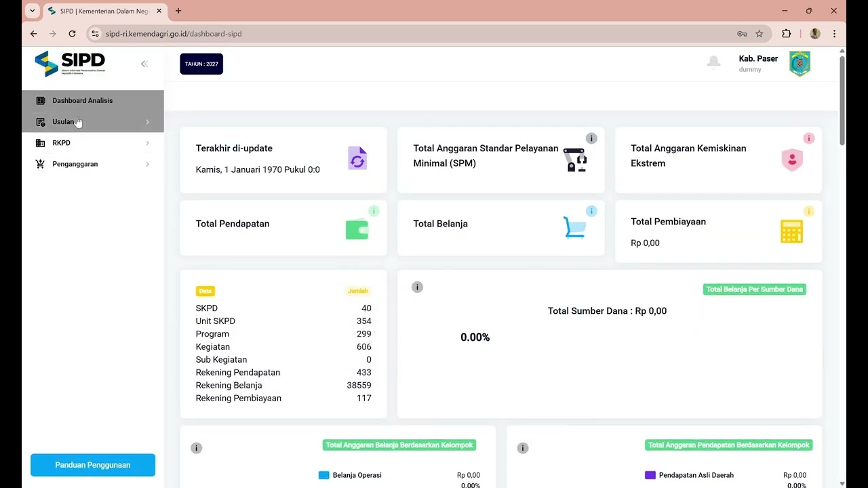
Task: Open a new browser tab
Action: click(x=178, y=11)
